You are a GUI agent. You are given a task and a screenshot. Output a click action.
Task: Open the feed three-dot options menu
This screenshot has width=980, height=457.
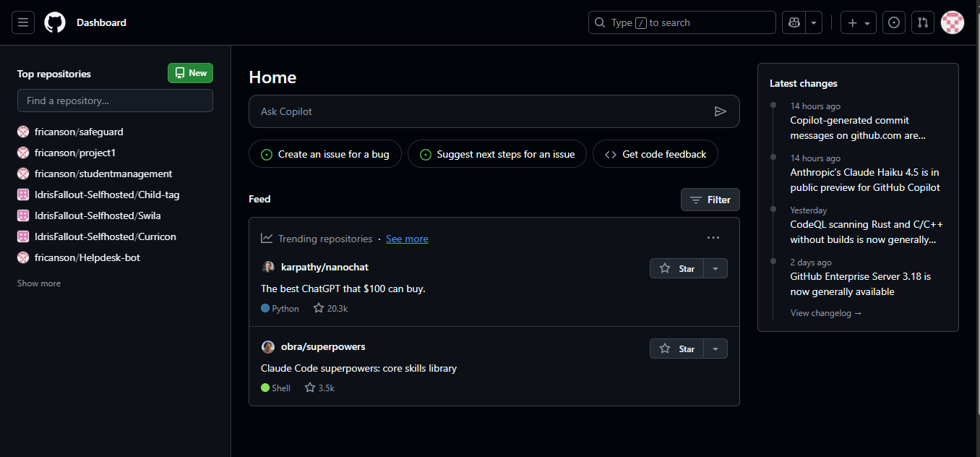pos(713,238)
